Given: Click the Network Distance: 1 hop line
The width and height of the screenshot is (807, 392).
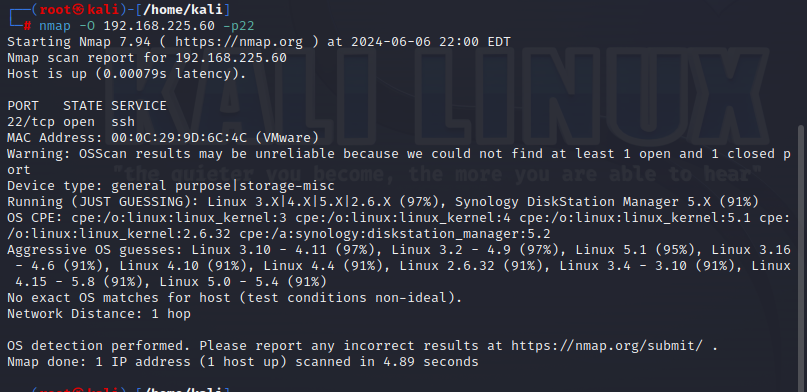Looking at the screenshot, I should point(99,314).
